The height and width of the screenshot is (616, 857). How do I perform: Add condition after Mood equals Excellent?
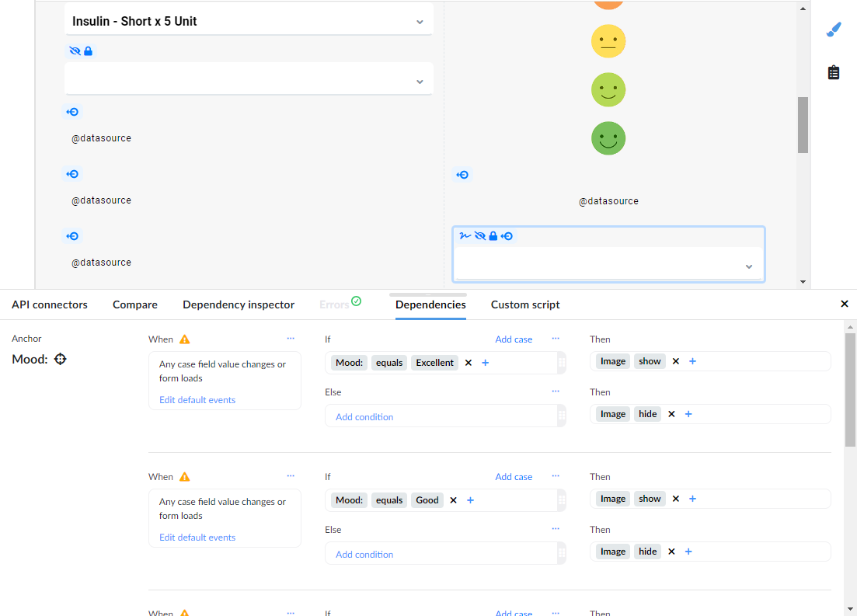tap(486, 363)
